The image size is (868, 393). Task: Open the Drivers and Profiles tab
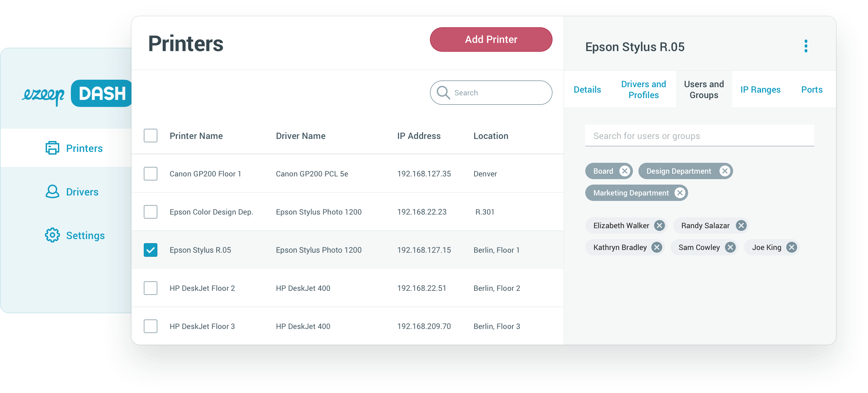[x=643, y=90]
